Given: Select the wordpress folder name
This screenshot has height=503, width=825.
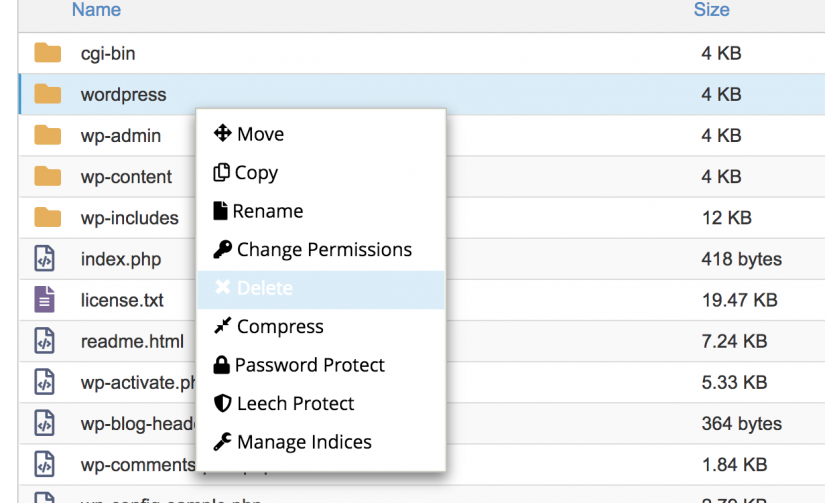Looking at the screenshot, I should (124, 95).
